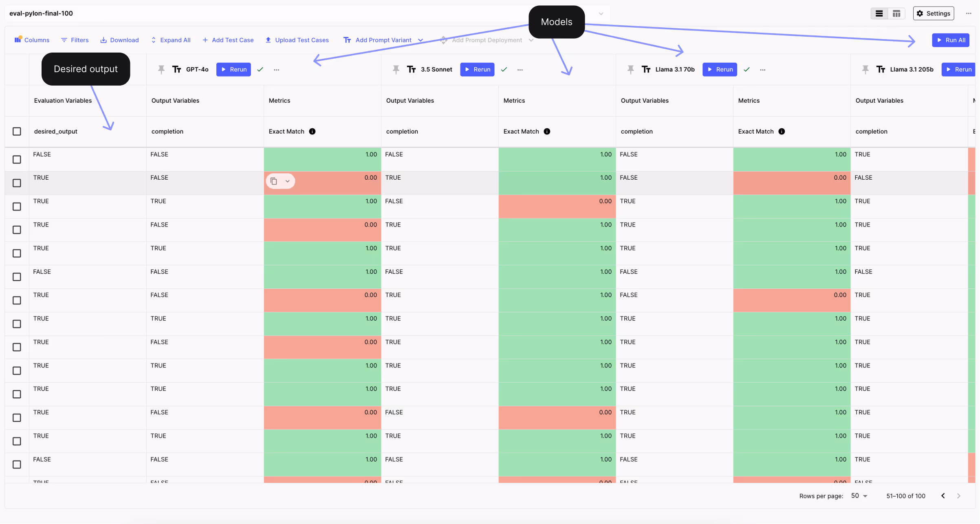Click the Exact Match info icon under GPT-4o
Image resolution: width=980 pixels, height=524 pixels.
(312, 131)
